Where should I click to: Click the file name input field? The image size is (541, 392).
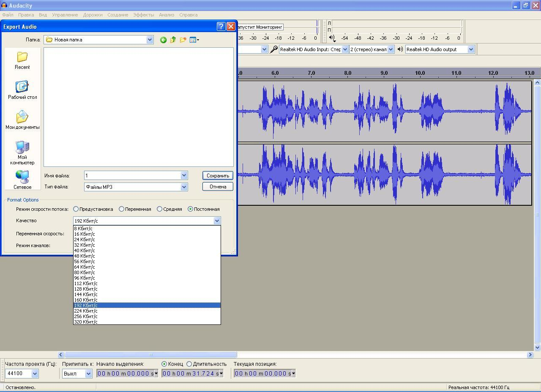[132, 175]
